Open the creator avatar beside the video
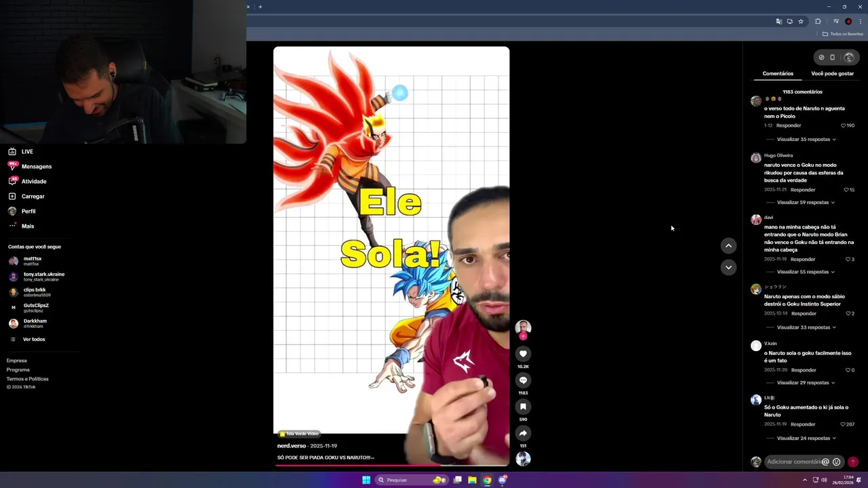The width and height of the screenshot is (868, 488). pyautogui.click(x=523, y=327)
